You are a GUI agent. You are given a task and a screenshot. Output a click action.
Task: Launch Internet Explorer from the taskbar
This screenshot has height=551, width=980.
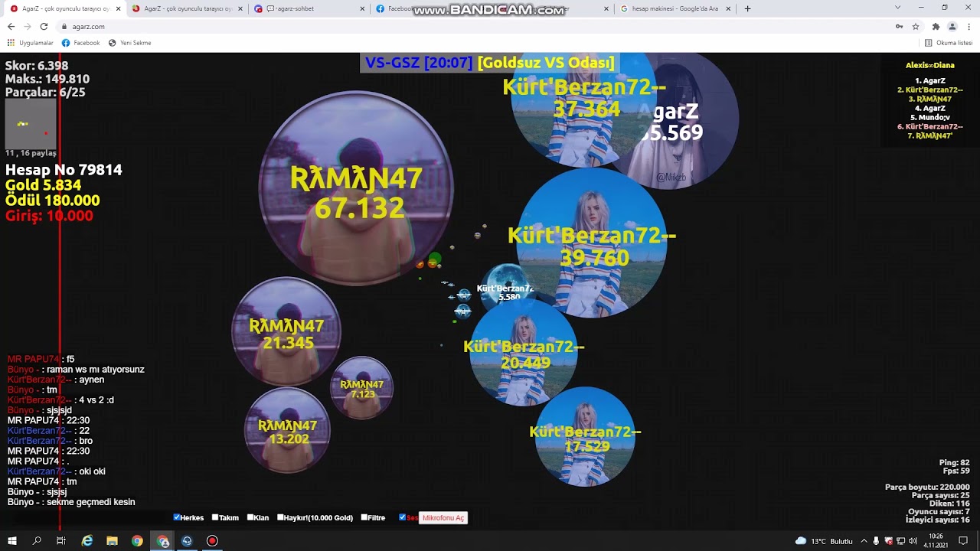pos(87,540)
